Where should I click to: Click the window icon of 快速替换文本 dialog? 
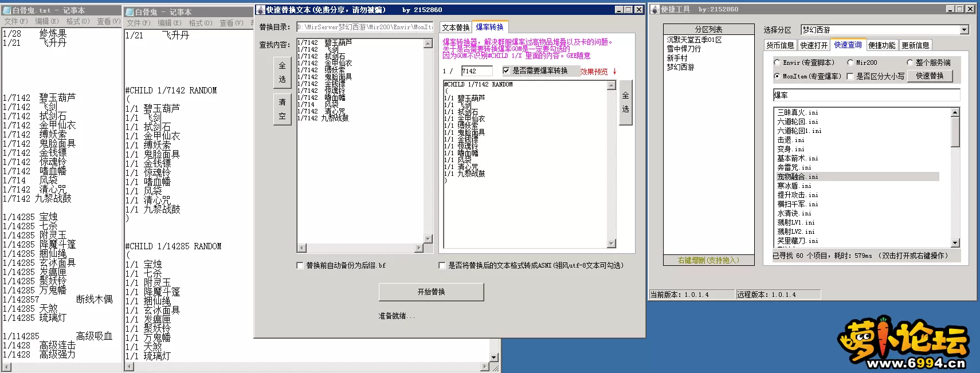point(260,10)
